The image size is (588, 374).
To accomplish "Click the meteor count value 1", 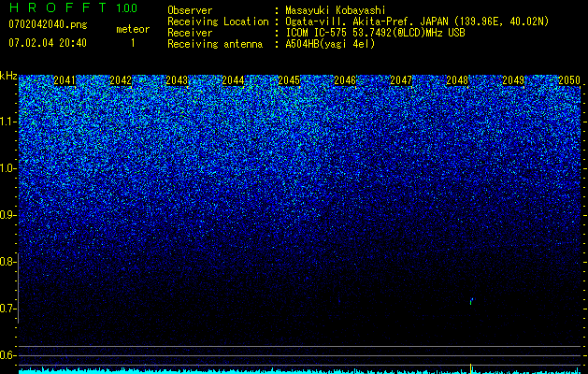I will pos(133,43).
